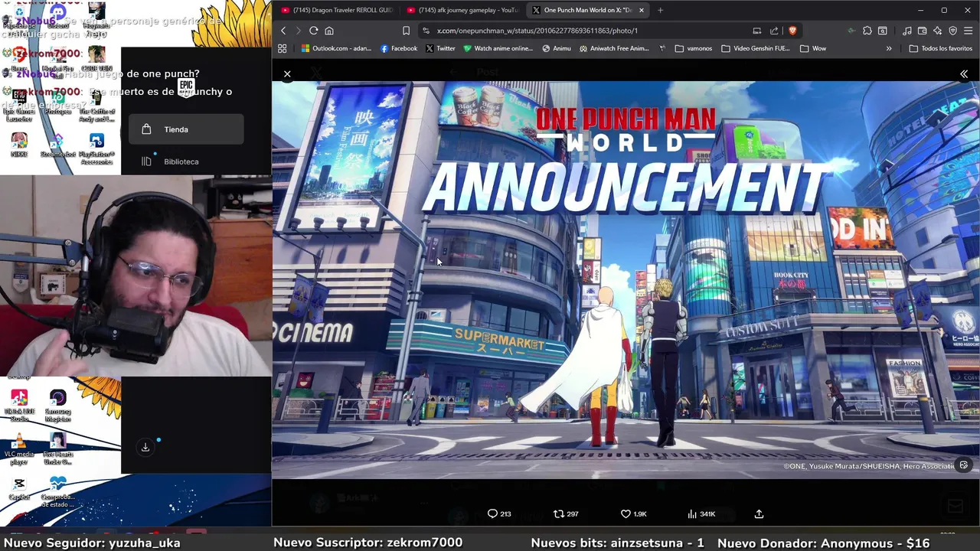
Task: Collapse the photo side panel with double chevron
Action: (964, 74)
